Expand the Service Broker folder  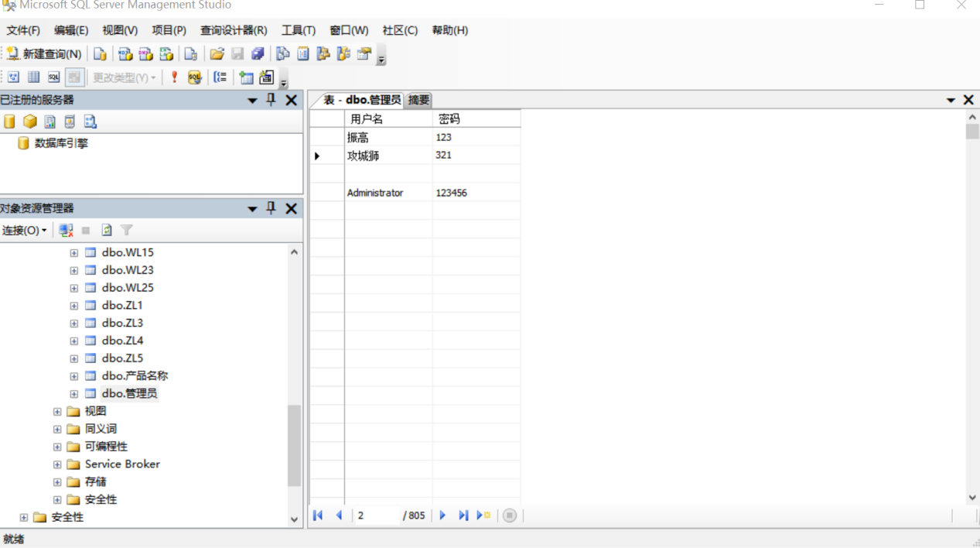point(57,464)
